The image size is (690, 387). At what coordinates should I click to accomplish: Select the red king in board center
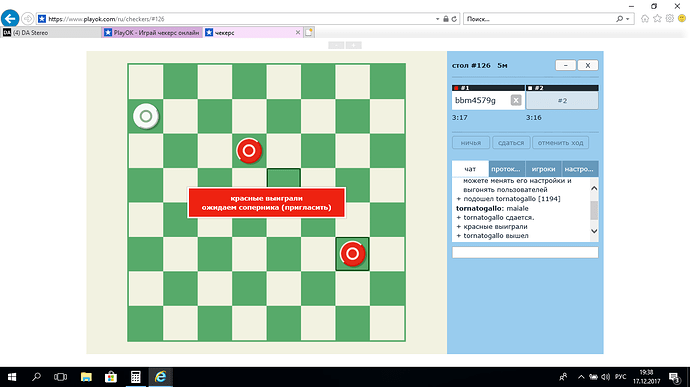(249, 151)
